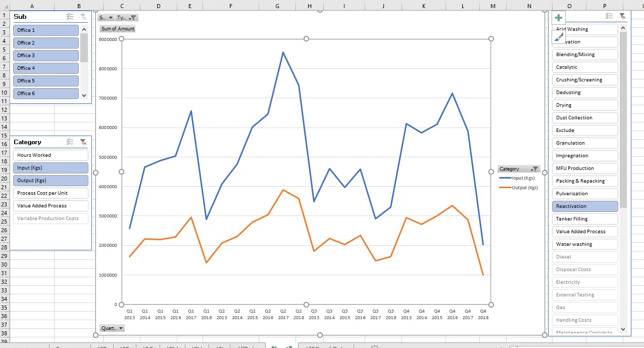Enable multi-select in the process slicer beside Acid Washing

[609, 17]
